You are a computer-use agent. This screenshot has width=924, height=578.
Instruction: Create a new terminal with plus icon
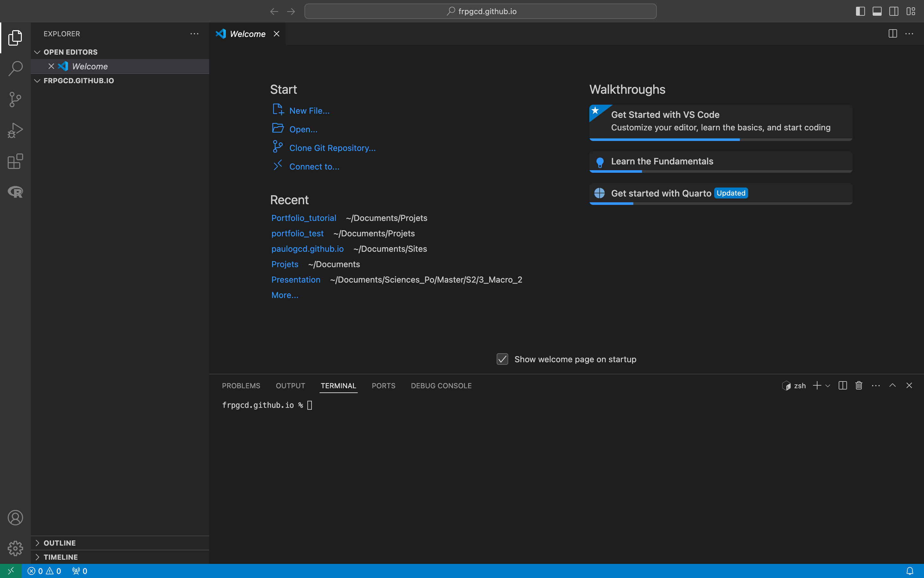tap(817, 385)
